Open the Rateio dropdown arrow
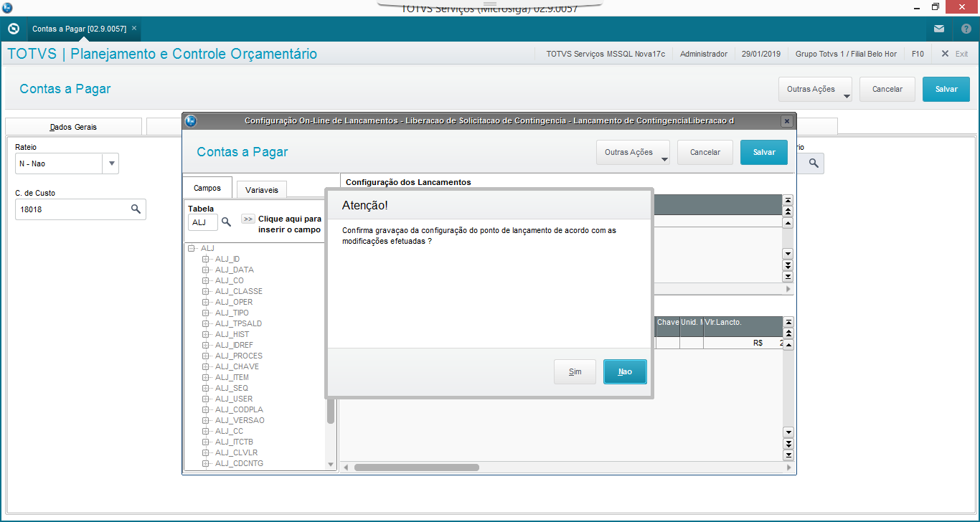The image size is (980, 522). (x=111, y=163)
